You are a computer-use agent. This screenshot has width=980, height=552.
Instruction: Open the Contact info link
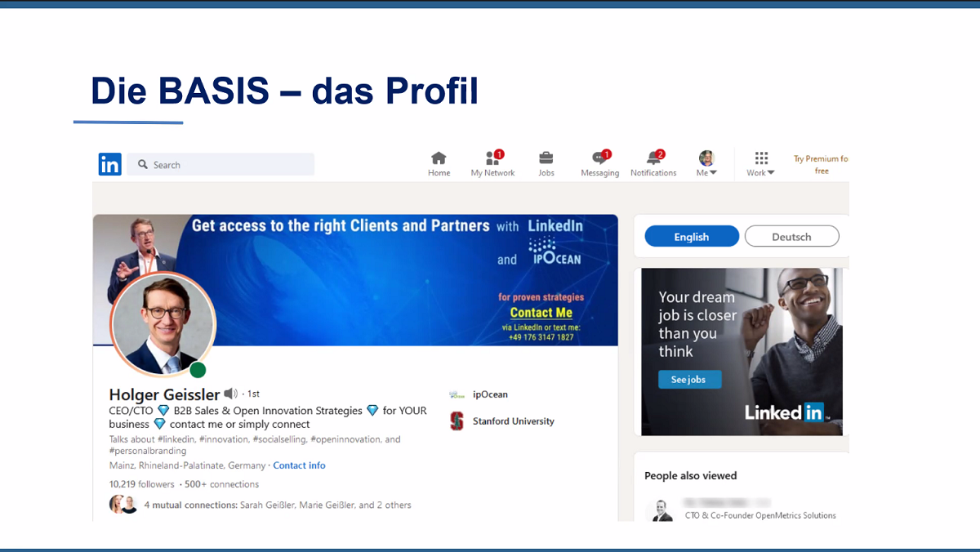pos(299,465)
